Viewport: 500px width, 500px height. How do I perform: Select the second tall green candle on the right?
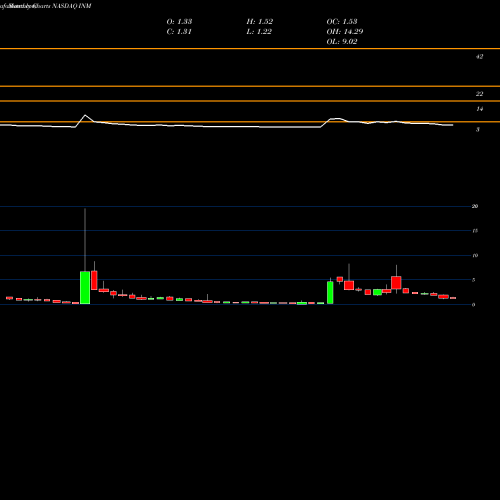(x=330, y=292)
